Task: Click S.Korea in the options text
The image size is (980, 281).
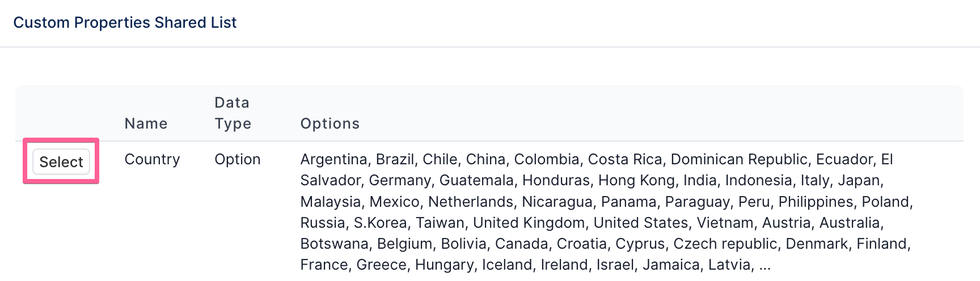Action: click(x=380, y=223)
